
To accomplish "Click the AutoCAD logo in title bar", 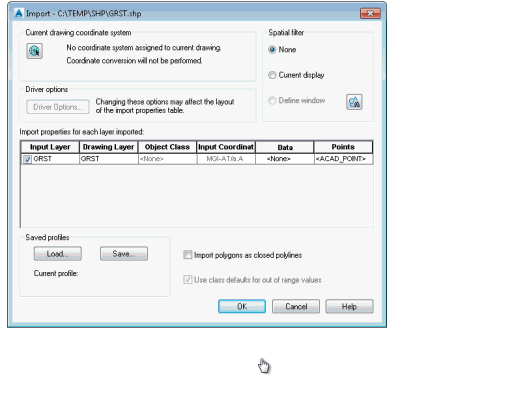I will (19, 13).
